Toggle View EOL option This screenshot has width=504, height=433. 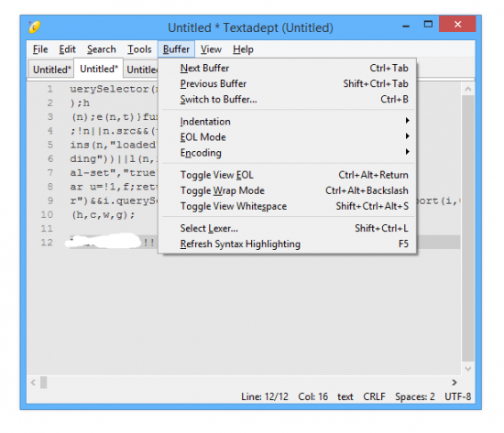288,175
